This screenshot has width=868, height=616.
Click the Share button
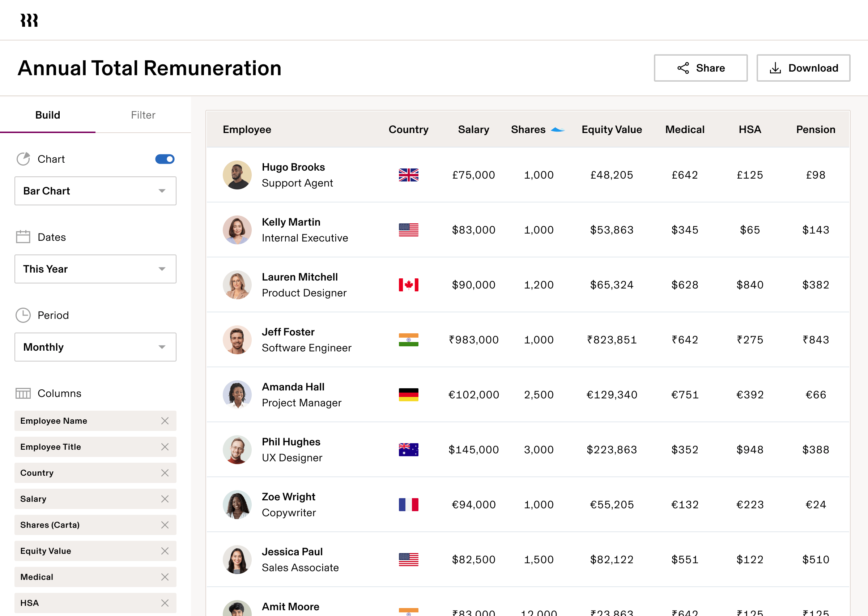coord(700,68)
